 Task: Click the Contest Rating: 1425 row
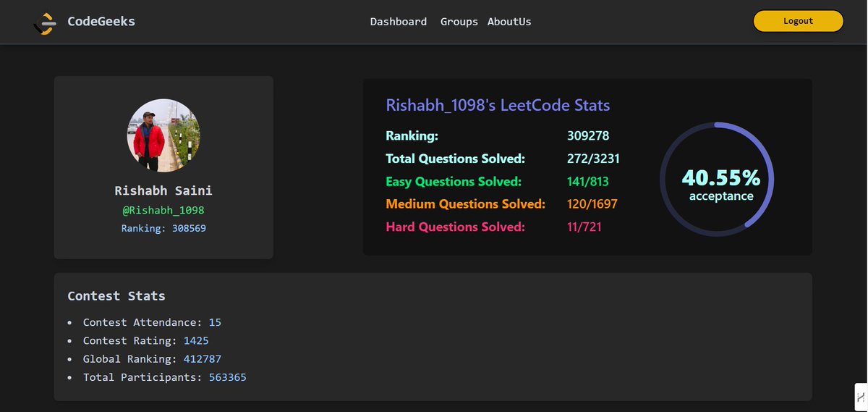pos(146,340)
